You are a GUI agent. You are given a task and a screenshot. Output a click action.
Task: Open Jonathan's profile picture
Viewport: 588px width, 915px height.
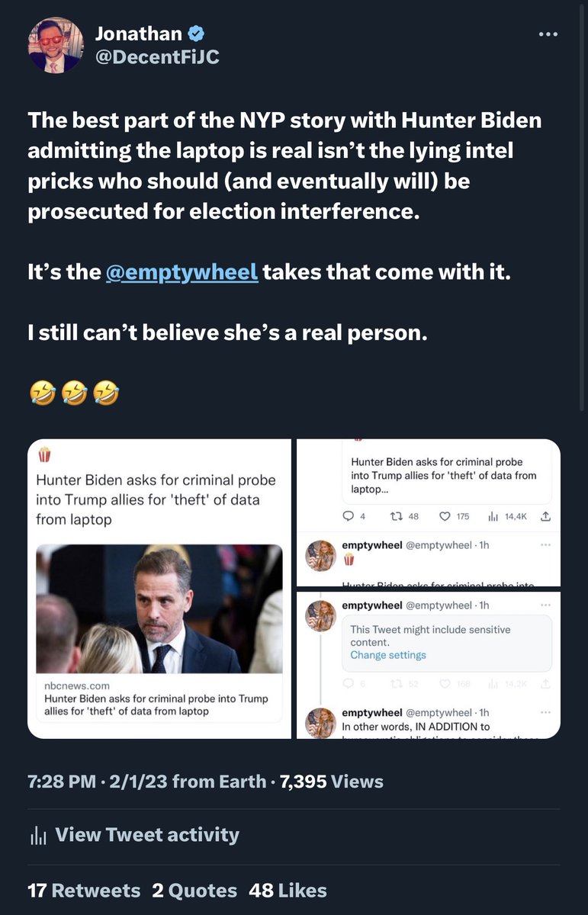coord(55,45)
